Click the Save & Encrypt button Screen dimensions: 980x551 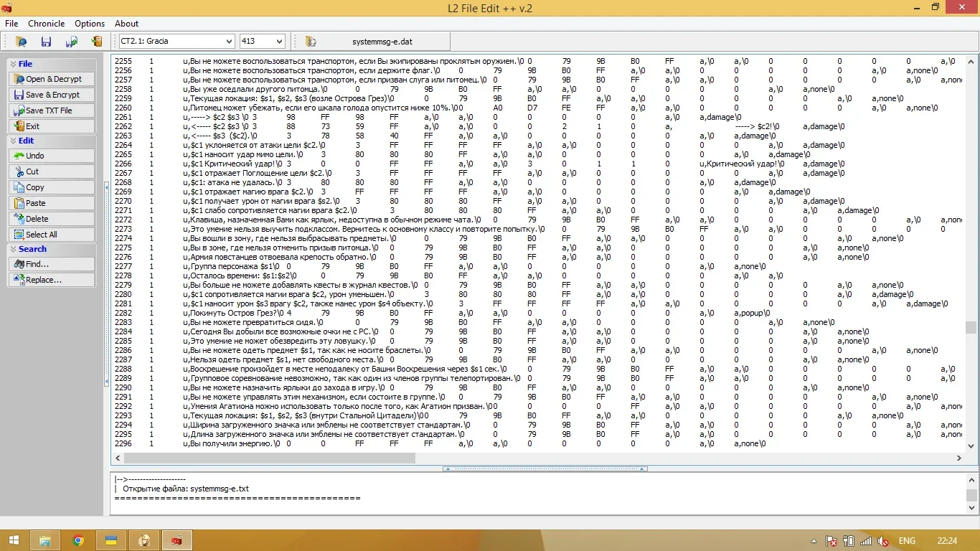coord(52,95)
